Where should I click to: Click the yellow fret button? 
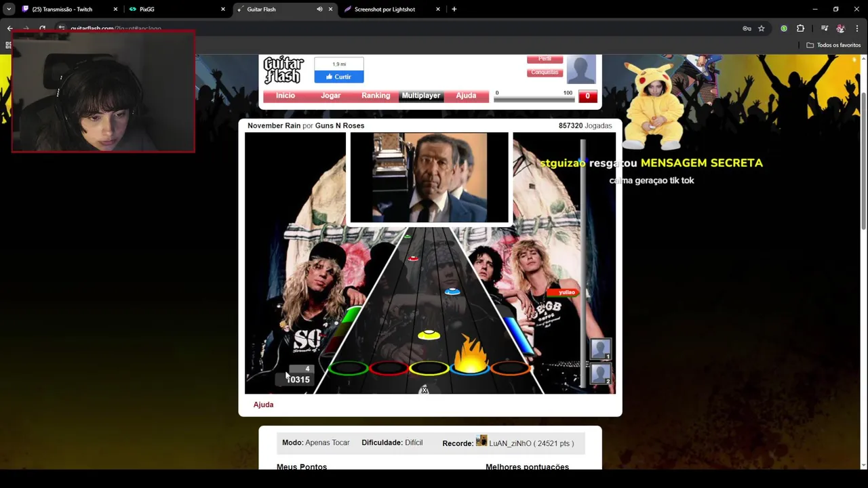[429, 369]
